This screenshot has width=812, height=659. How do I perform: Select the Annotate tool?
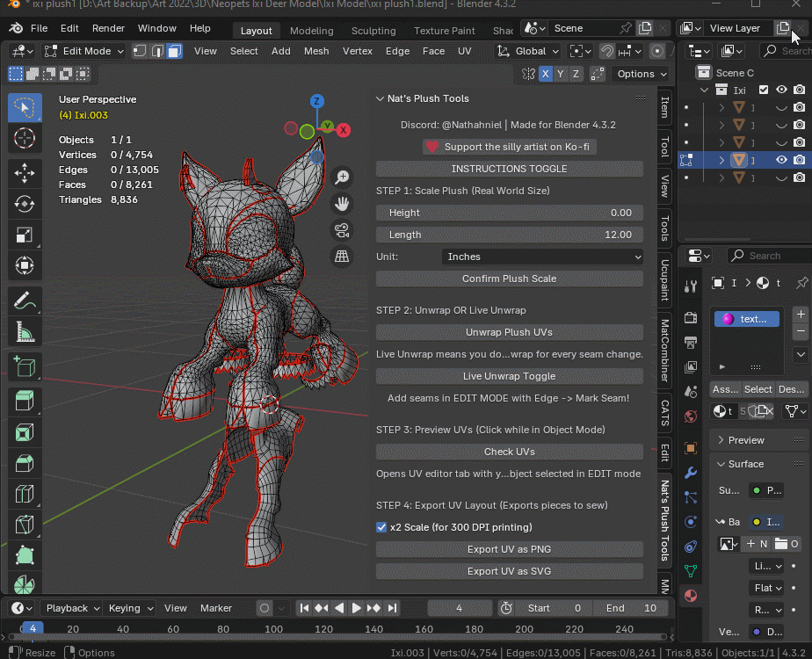point(25,301)
